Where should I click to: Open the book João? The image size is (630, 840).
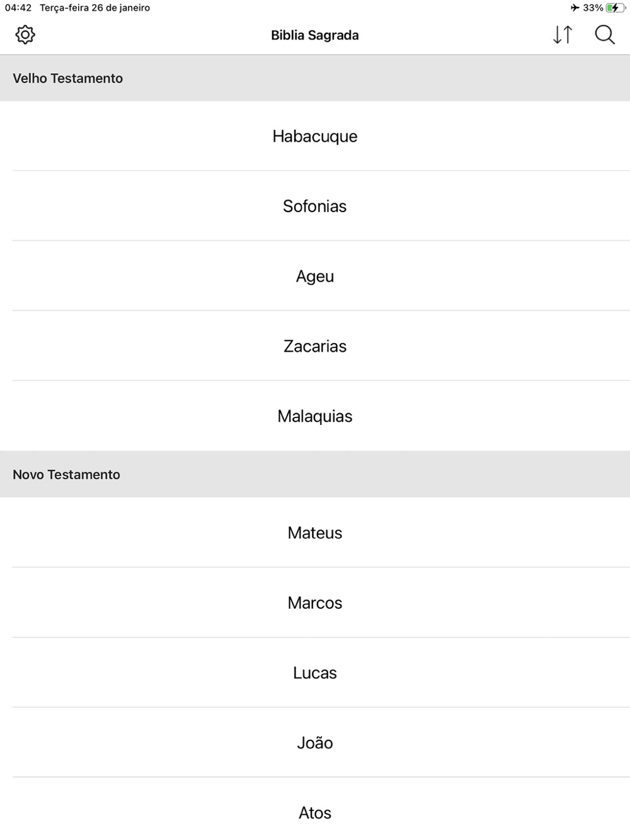tap(315, 742)
